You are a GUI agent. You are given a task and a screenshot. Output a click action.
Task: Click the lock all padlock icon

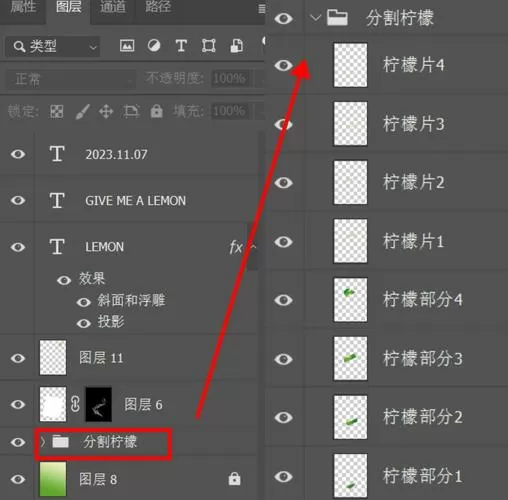pos(156,111)
